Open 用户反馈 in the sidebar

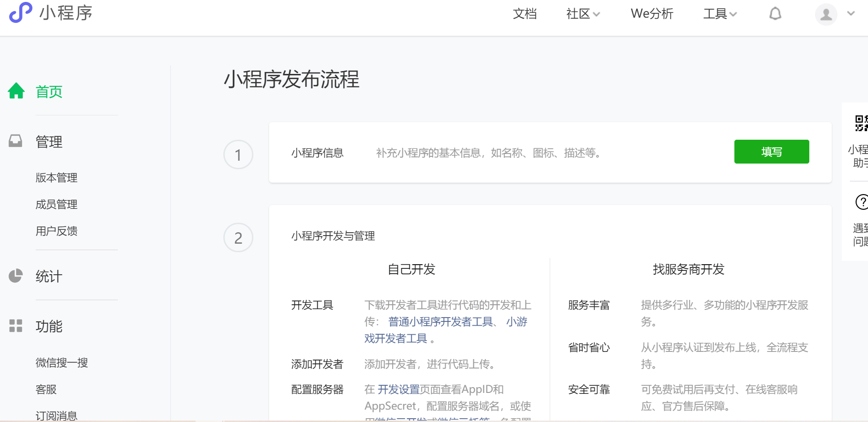coord(56,231)
